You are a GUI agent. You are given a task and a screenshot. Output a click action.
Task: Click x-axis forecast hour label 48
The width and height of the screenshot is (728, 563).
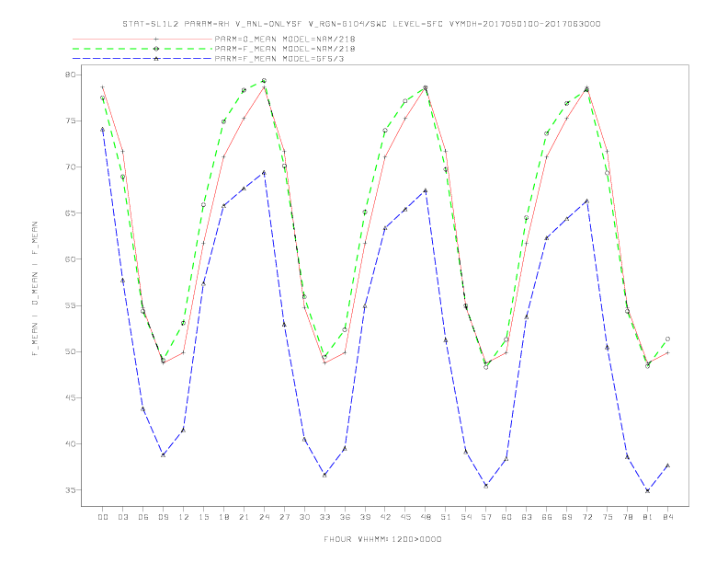coord(426,517)
